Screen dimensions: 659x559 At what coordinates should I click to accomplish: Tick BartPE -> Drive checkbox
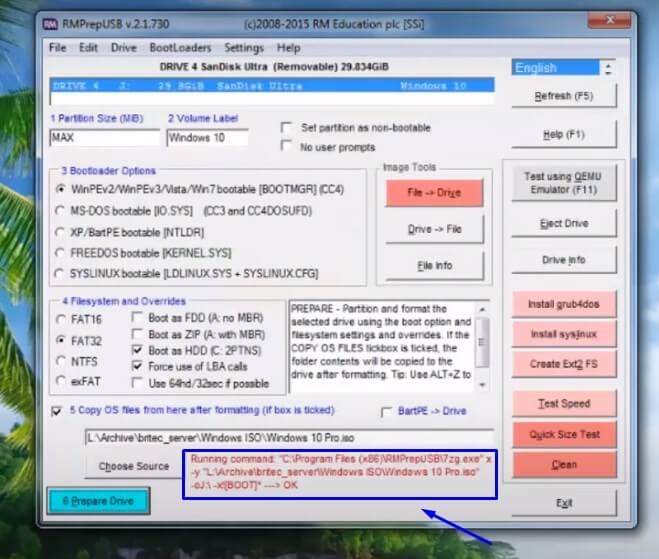386,411
